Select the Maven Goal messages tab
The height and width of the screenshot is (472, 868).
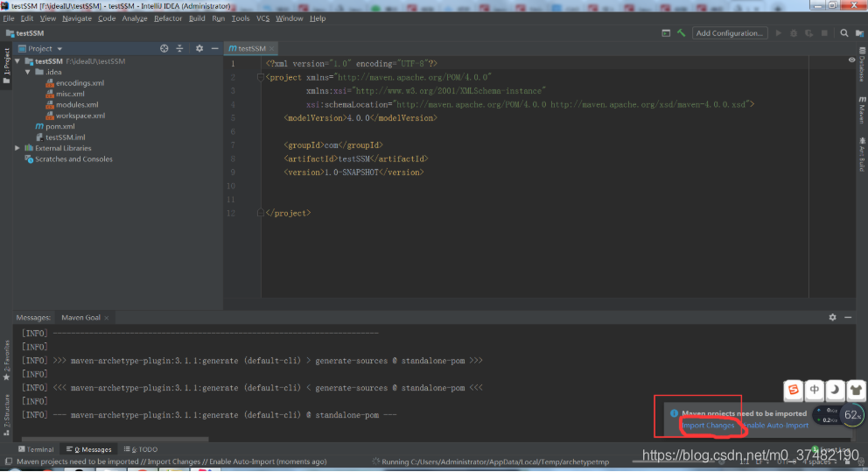point(80,317)
